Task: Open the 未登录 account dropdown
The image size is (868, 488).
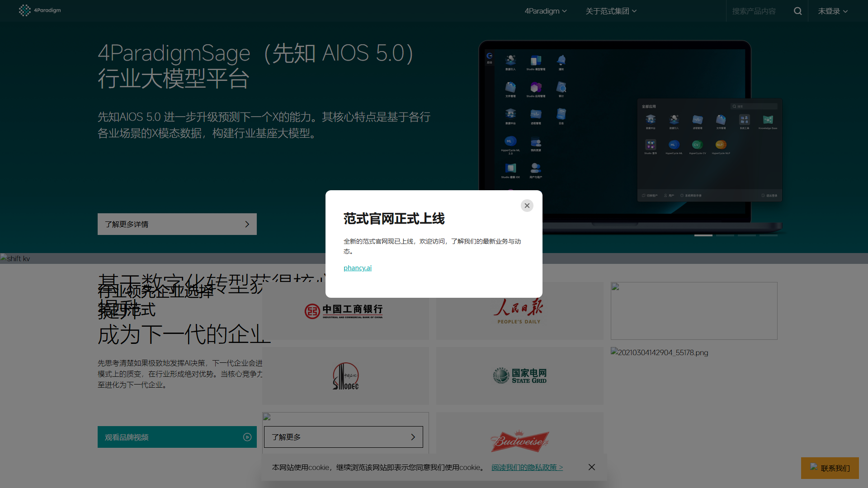Action: (x=832, y=11)
